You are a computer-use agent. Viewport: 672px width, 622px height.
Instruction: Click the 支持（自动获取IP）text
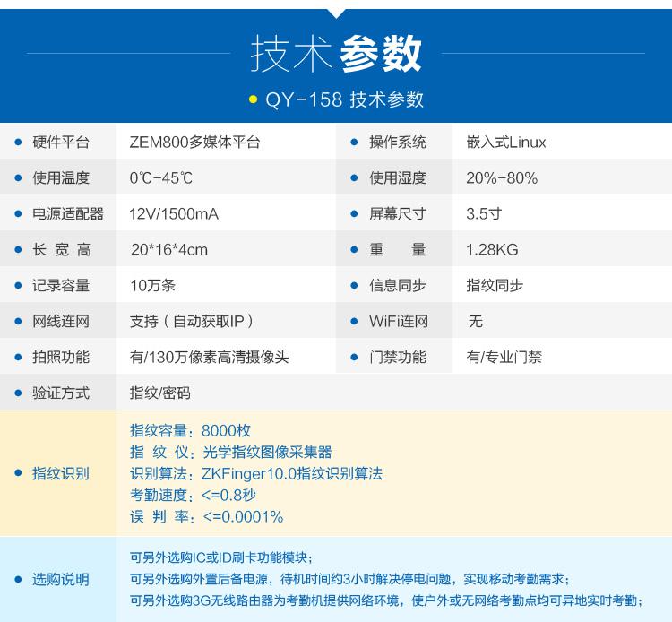pos(192,322)
